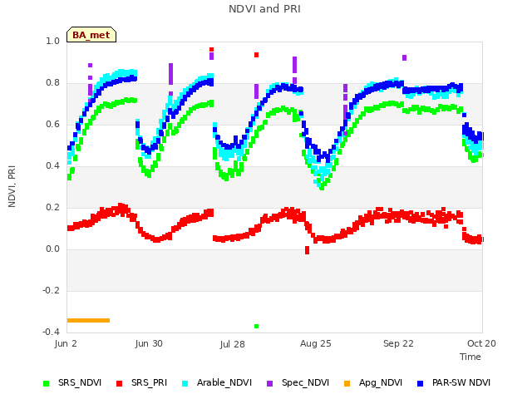The width and height of the screenshot is (532, 399).
Task: Click the red outlier point below 0.0
Action: pyautogui.click(x=307, y=250)
